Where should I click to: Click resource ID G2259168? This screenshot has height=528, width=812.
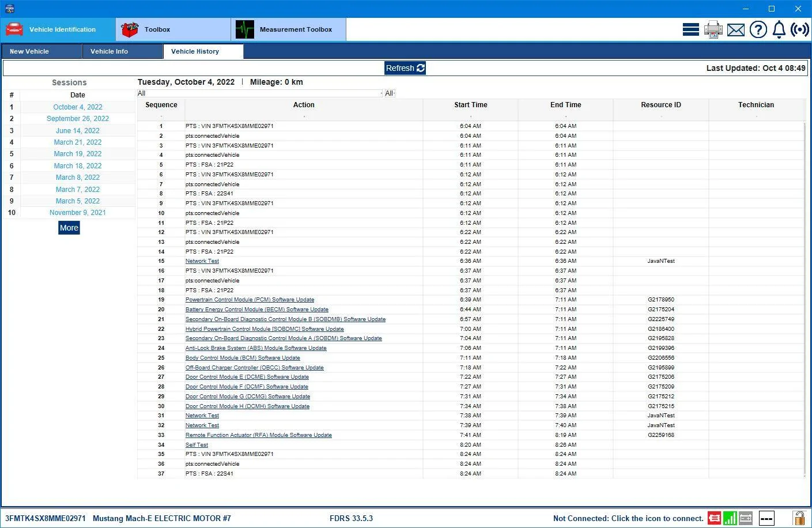click(661, 435)
